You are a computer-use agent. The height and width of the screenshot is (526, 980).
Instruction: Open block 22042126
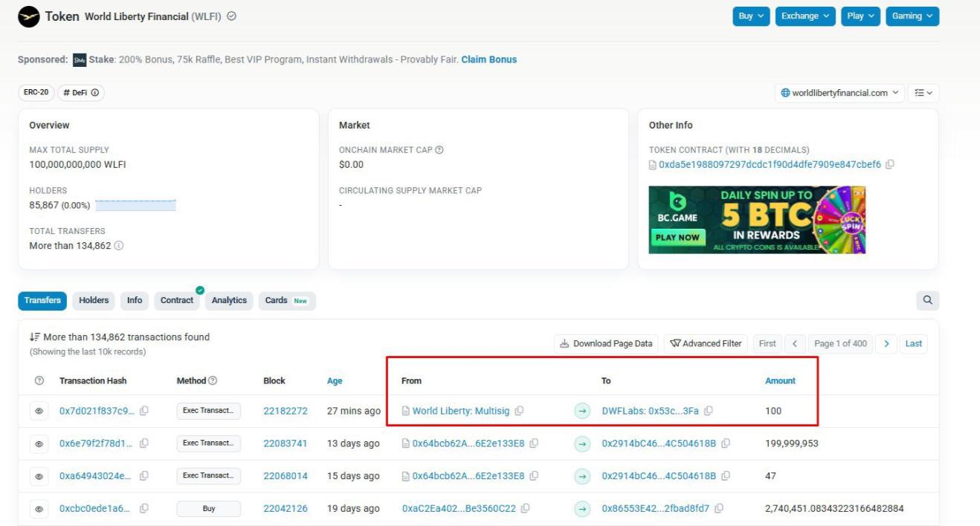[286, 509]
